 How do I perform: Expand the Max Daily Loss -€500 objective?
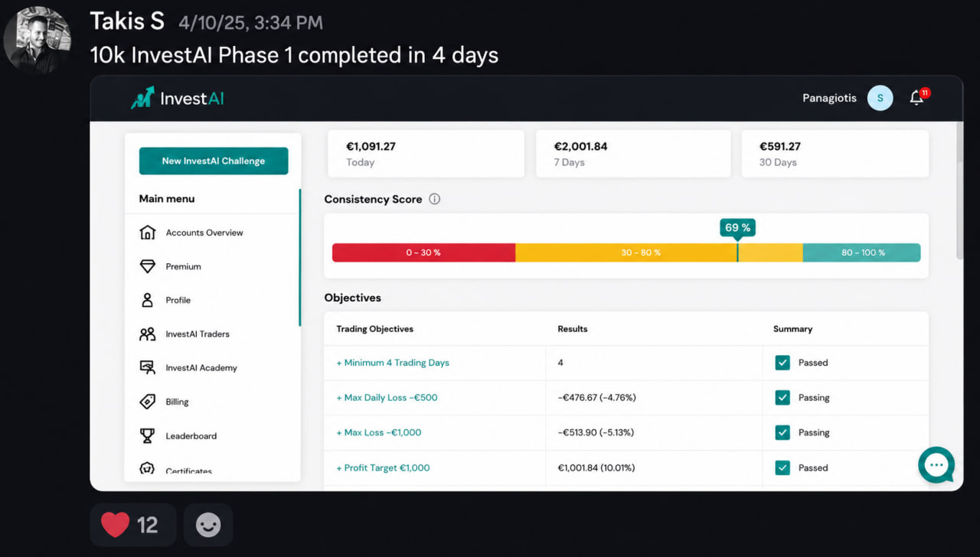tap(387, 398)
